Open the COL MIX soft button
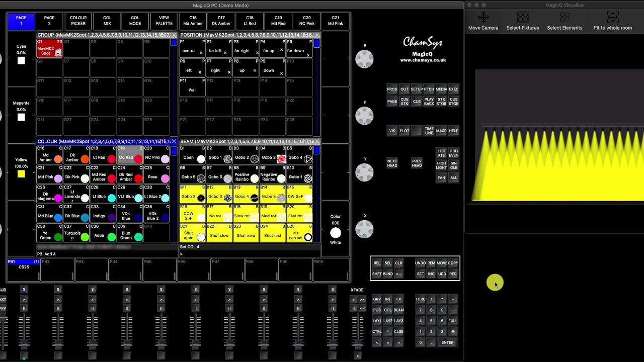 point(107,21)
